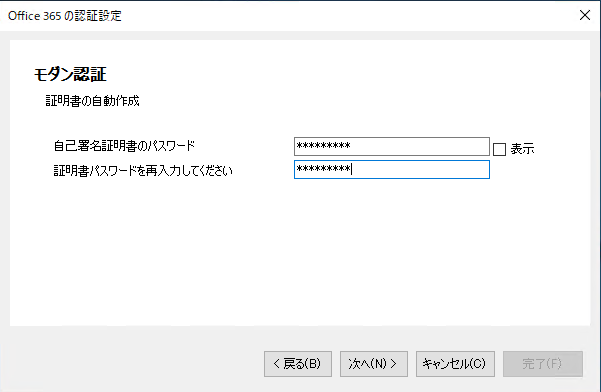
Task: Click the 証明書パスワード再入力 field
Action: 392,169
